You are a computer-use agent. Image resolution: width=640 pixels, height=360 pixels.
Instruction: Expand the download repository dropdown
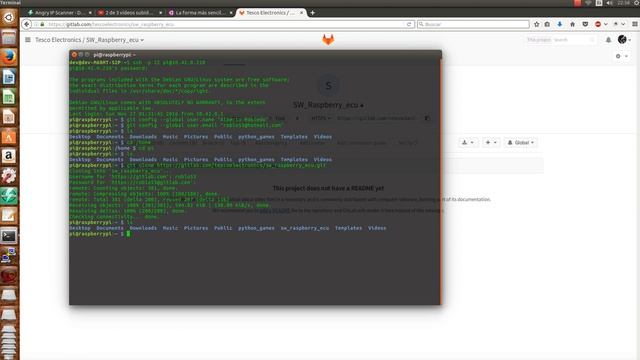coord(467,142)
